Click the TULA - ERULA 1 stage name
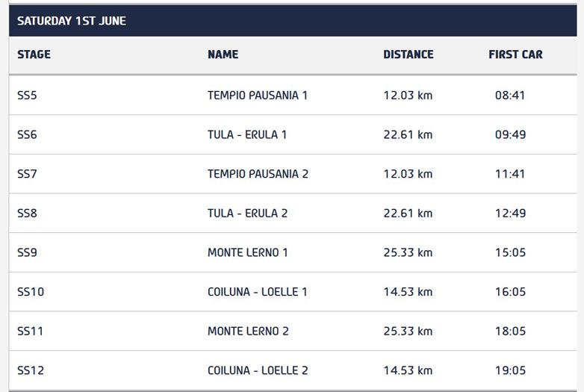 247,135
